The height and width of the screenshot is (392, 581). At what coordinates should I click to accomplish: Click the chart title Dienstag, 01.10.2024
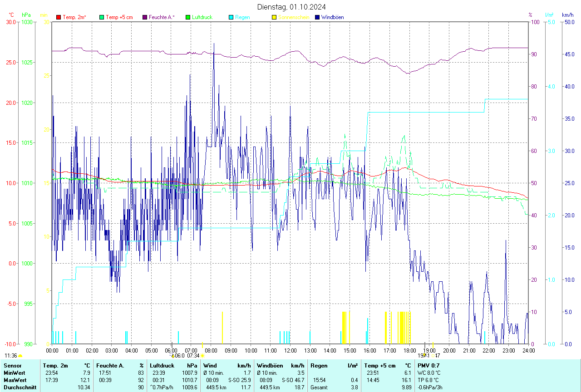[291, 7]
